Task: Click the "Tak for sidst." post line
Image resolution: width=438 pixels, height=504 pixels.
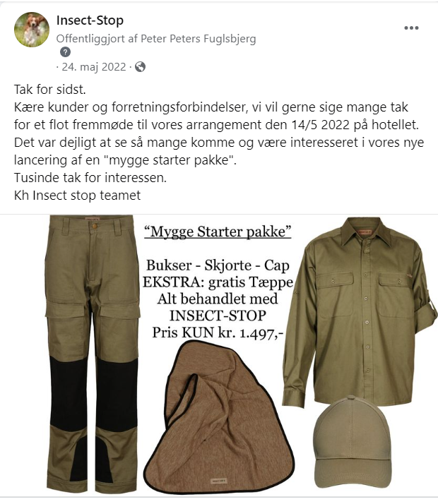Action: pos(50,90)
